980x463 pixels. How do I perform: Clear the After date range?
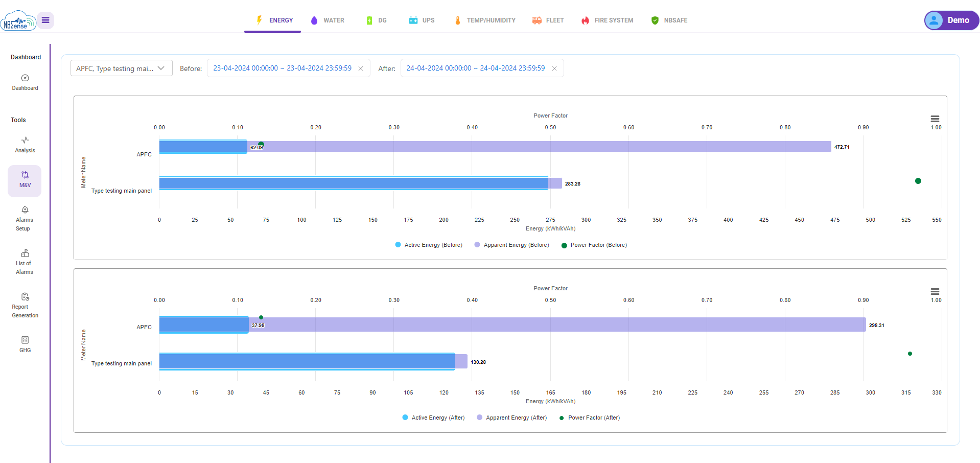(x=554, y=68)
